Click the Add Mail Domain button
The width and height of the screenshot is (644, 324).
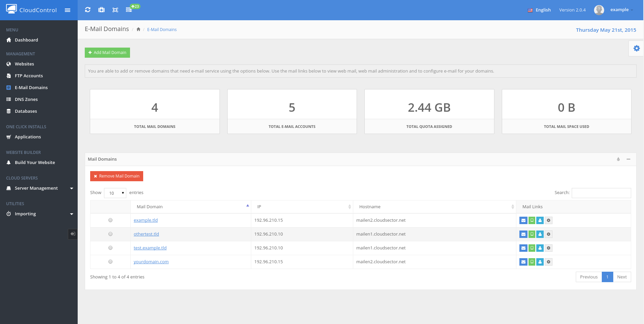coord(107,53)
